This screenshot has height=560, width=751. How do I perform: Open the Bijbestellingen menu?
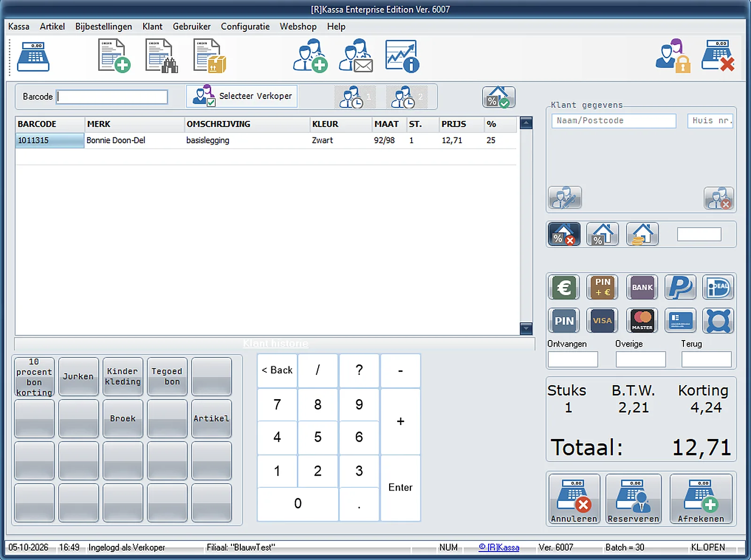[103, 26]
